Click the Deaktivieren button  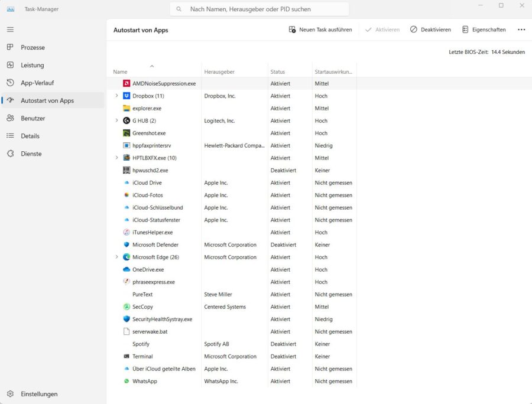430,30
